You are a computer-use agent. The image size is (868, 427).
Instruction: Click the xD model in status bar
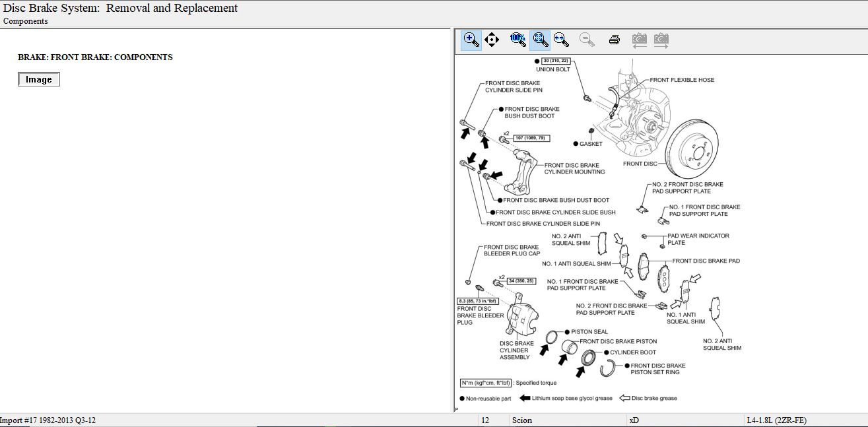point(634,420)
